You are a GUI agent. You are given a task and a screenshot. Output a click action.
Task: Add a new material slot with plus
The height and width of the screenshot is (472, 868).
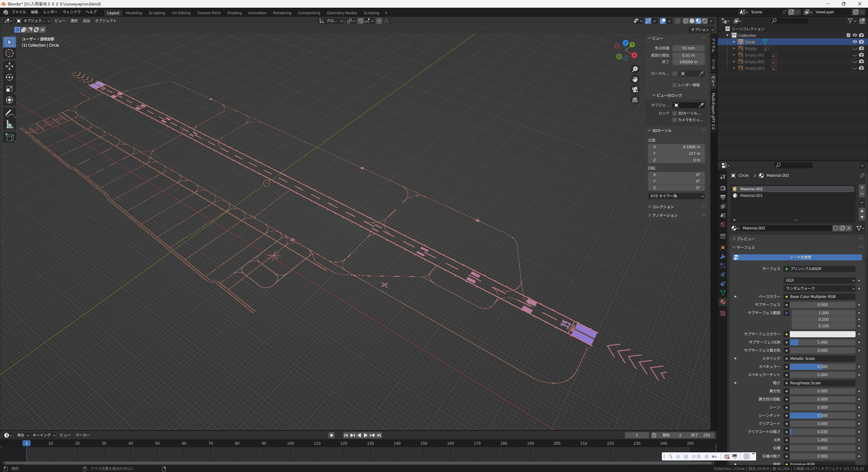[x=862, y=188]
